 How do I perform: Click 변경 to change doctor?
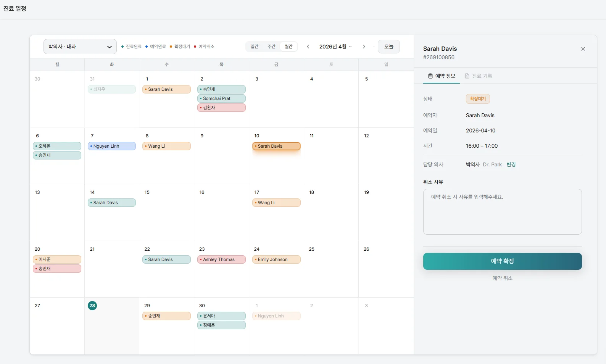511,164
